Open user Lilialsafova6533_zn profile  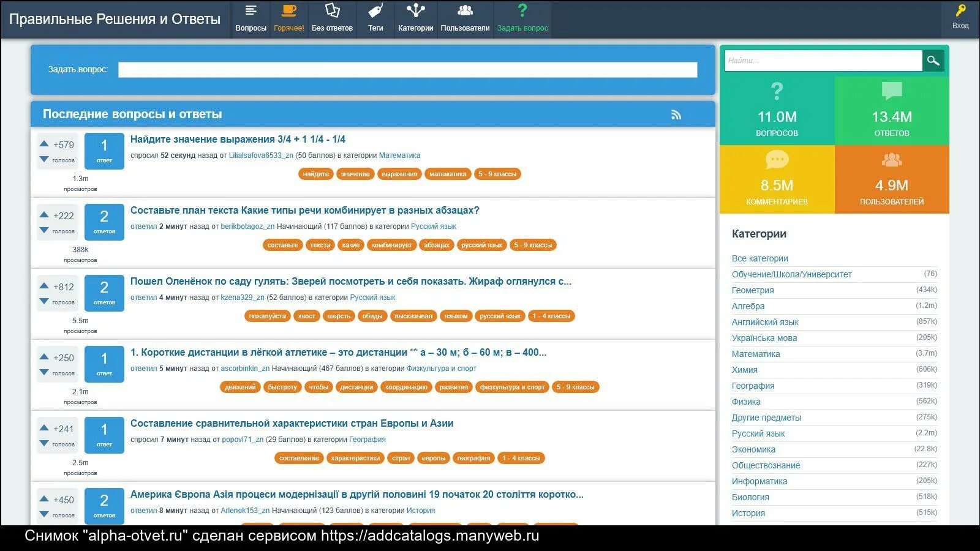click(261, 156)
